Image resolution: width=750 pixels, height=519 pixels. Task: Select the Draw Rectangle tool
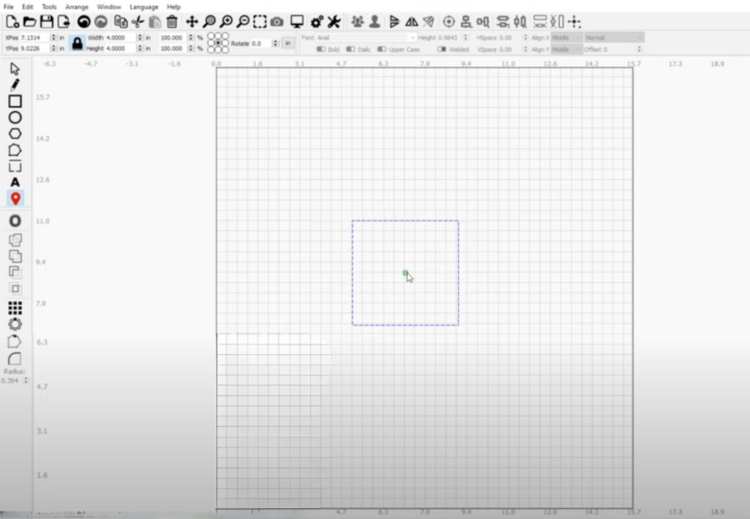tap(15, 101)
